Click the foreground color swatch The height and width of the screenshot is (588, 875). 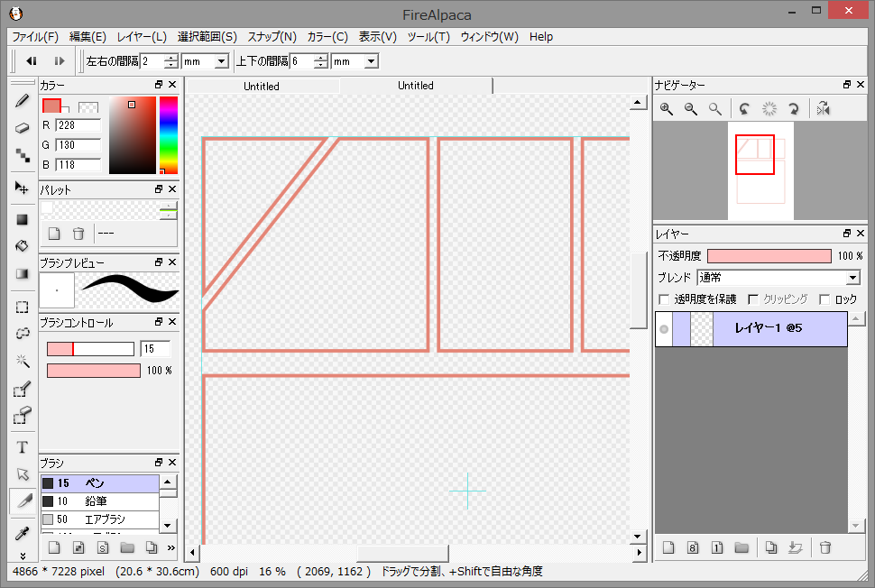click(x=51, y=106)
